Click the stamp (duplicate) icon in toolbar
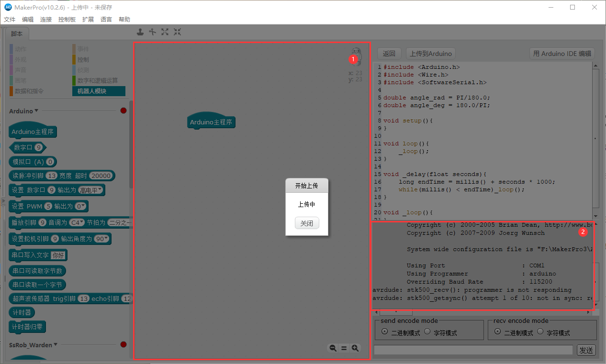 140,32
